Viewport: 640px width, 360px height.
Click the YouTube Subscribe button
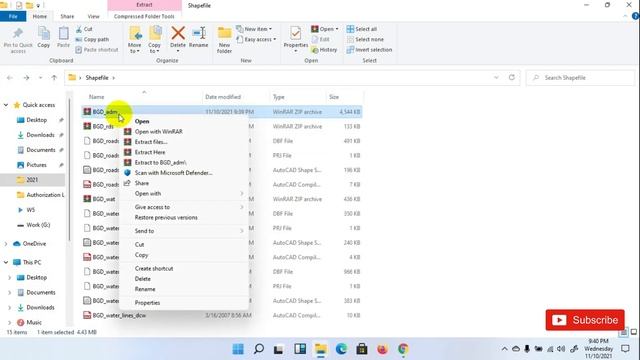585,320
